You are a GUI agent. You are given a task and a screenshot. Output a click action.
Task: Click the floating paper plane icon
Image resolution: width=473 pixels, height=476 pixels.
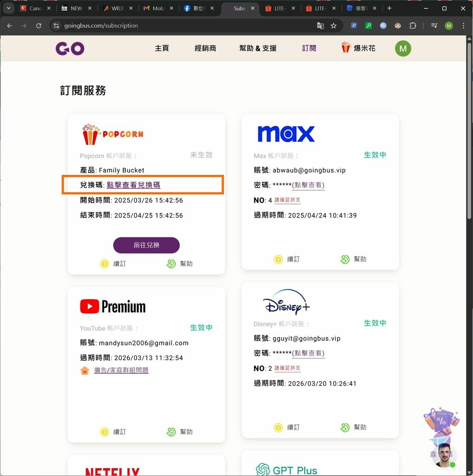(x=440, y=441)
